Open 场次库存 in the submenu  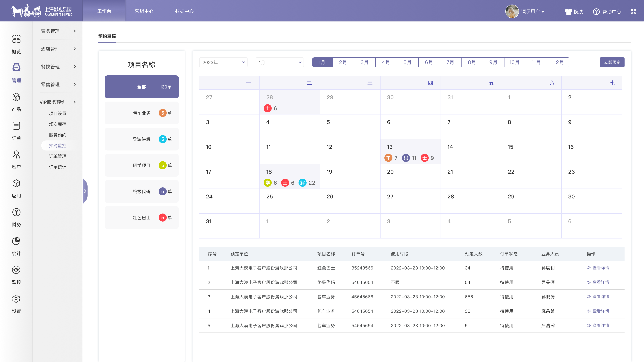pyautogui.click(x=58, y=124)
